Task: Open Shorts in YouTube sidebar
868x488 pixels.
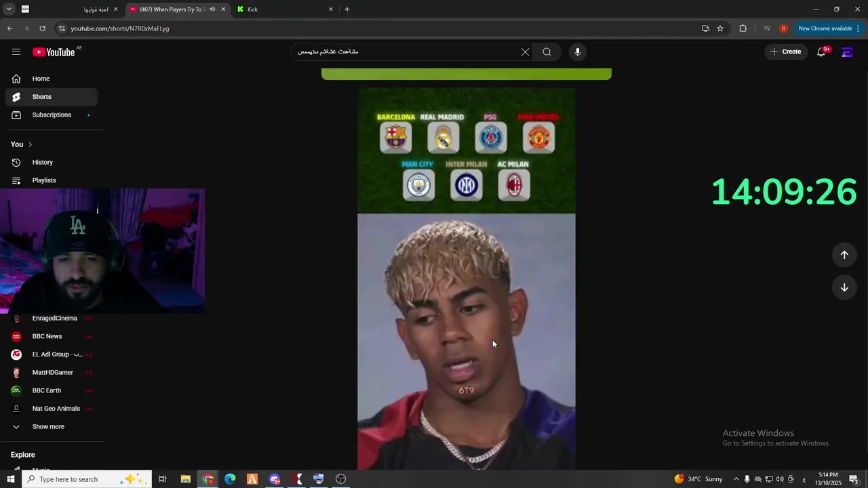Action: point(51,97)
